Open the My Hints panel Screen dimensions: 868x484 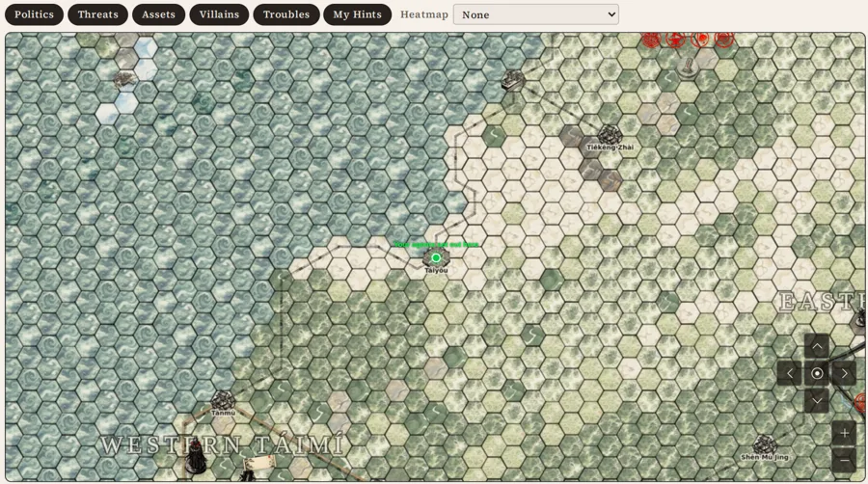[x=357, y=14]
